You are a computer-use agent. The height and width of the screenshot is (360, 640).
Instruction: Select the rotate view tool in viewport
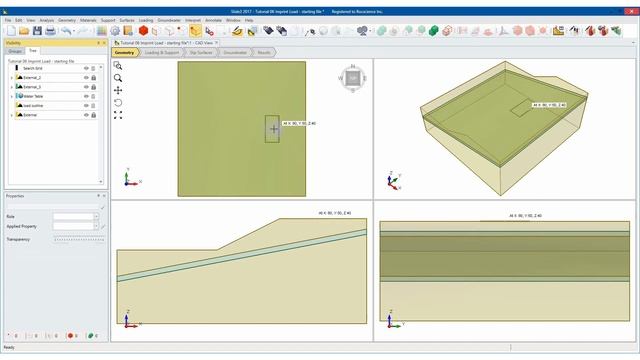118,102
